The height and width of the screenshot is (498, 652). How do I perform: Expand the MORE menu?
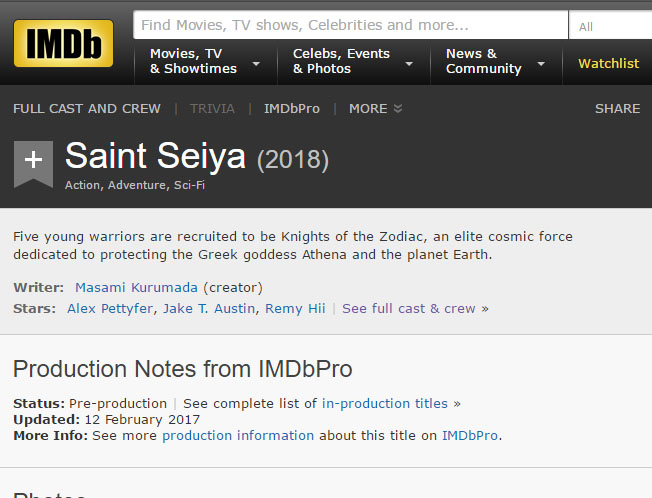(375, 108)
